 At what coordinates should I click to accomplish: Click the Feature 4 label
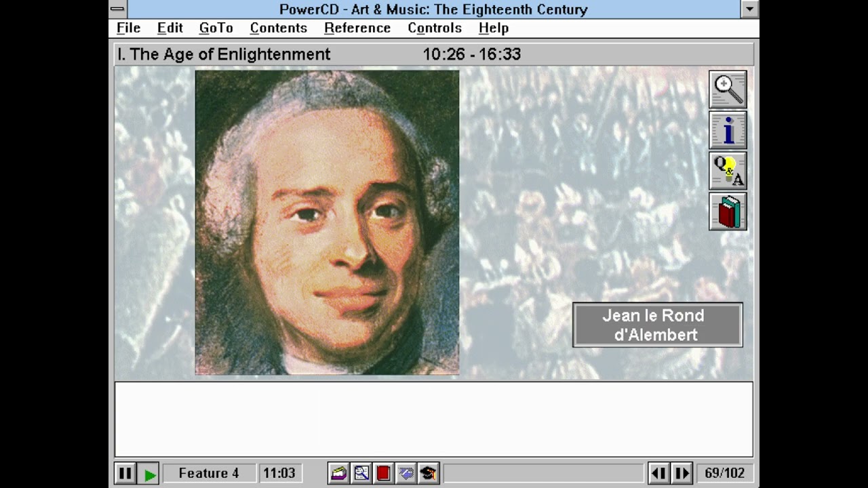209,473
